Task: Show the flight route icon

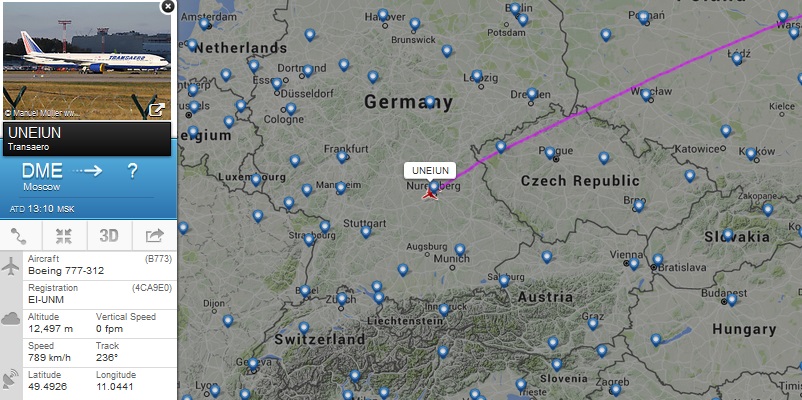Action: (19, 236)
